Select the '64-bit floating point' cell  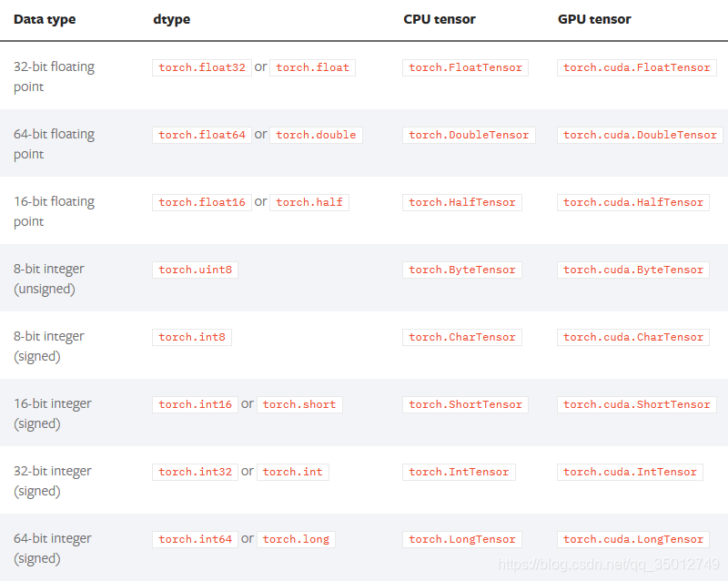click(x=54, y=144)
